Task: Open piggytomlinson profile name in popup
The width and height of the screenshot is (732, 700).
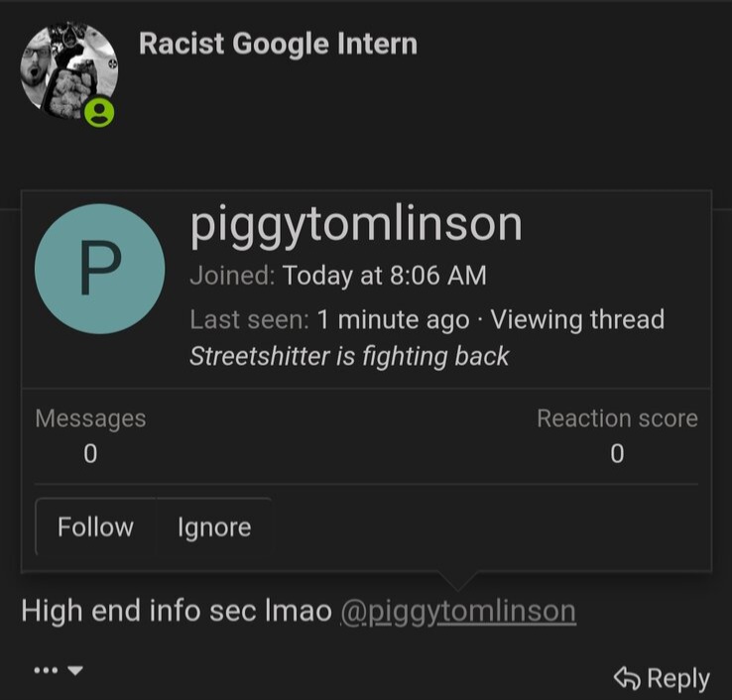Action: point(356,225)
